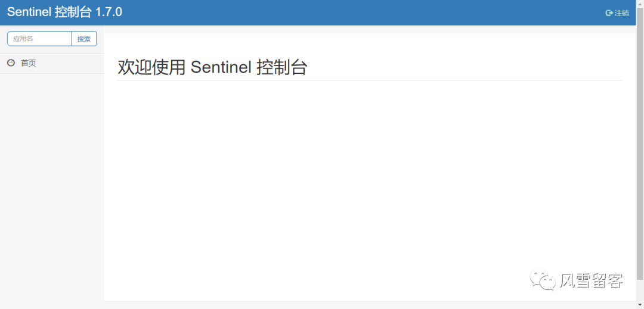Click the 1.7.0 version number in the header
Screen dimensions: 644x309
pyautogui.click(x=109, y=12)
